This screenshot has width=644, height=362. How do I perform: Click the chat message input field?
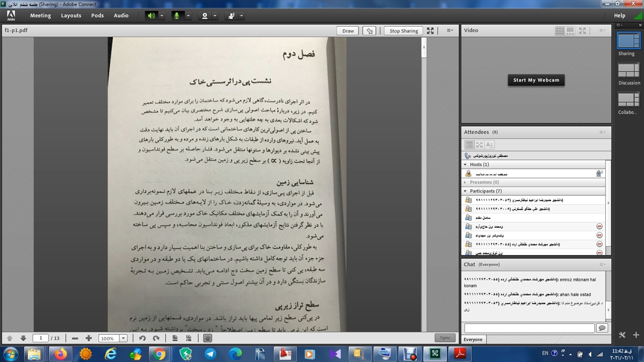pyautogui.click(x=529, y=328)
